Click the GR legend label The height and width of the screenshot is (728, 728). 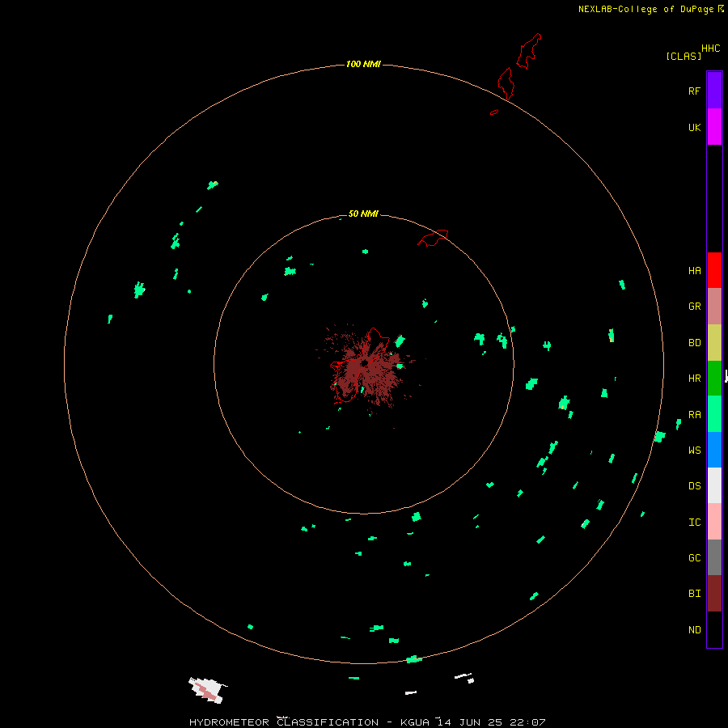(x=694, y=307)
